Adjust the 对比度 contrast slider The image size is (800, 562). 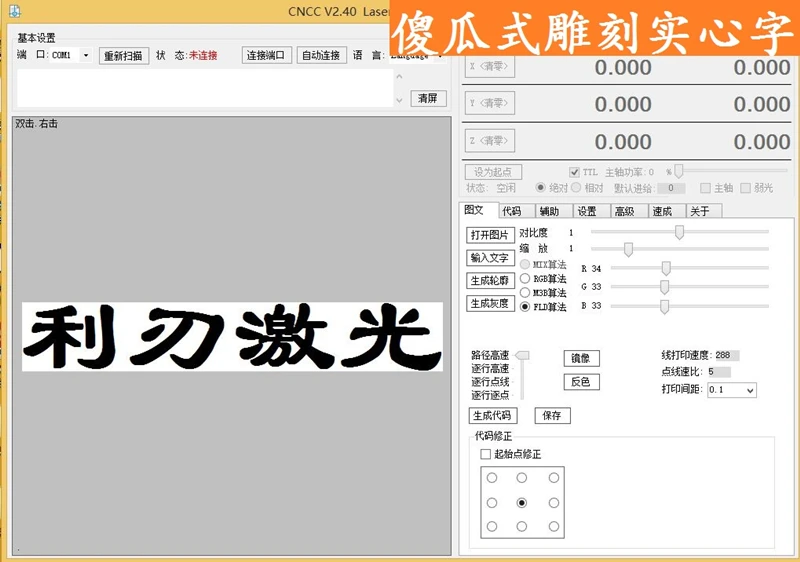pos(679,232)
